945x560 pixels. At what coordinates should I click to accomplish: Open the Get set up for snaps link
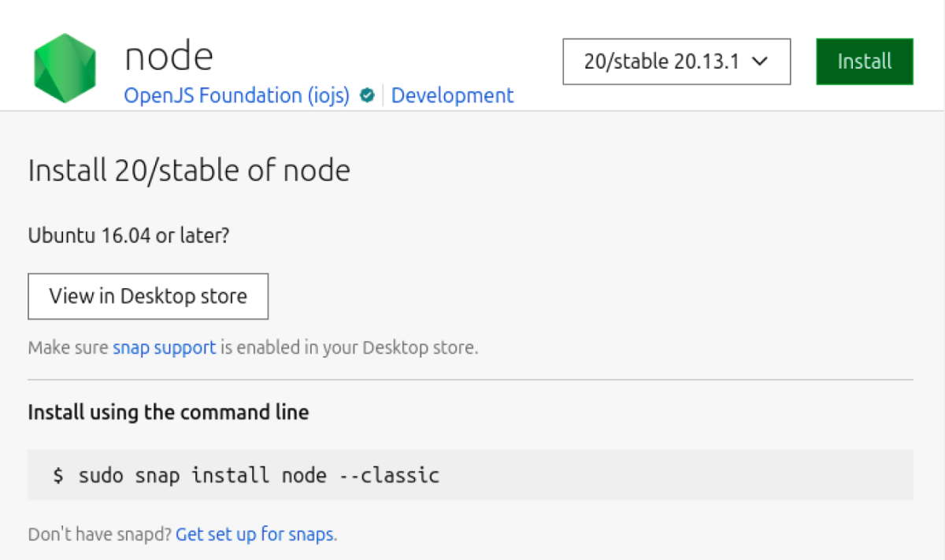[x=256, y=534]
